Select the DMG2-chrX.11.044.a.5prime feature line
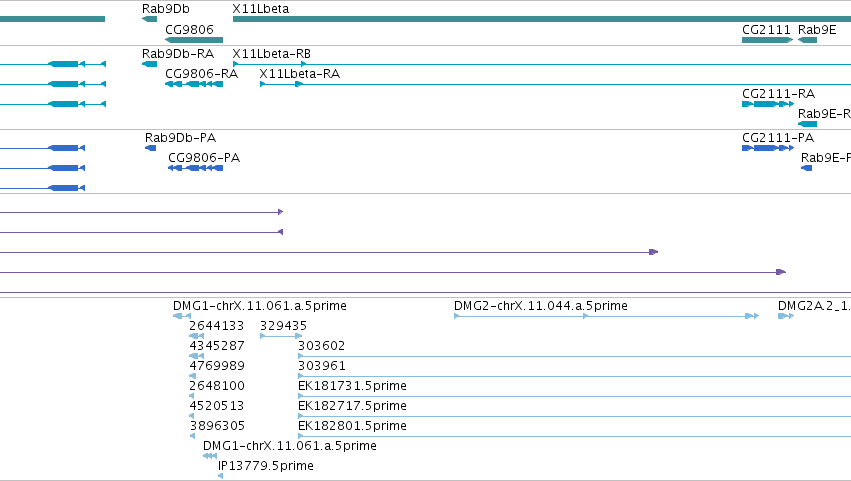 click(606, 316)
